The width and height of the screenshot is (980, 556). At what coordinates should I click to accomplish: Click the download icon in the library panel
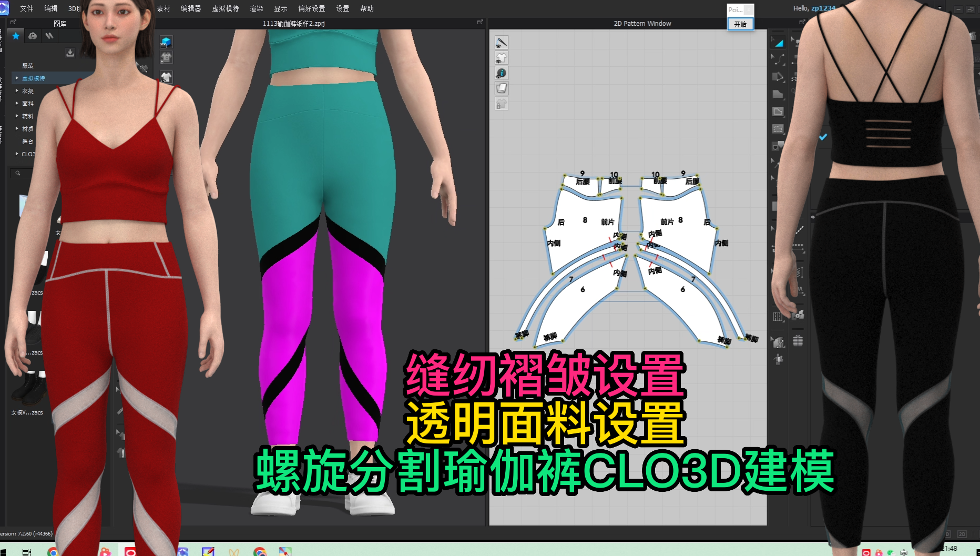(x=69, y=52)
